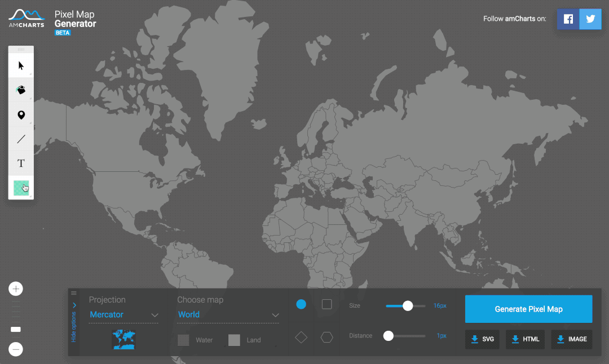
Task: Click Generate Pixel Map button
Action: pos(528,309)
